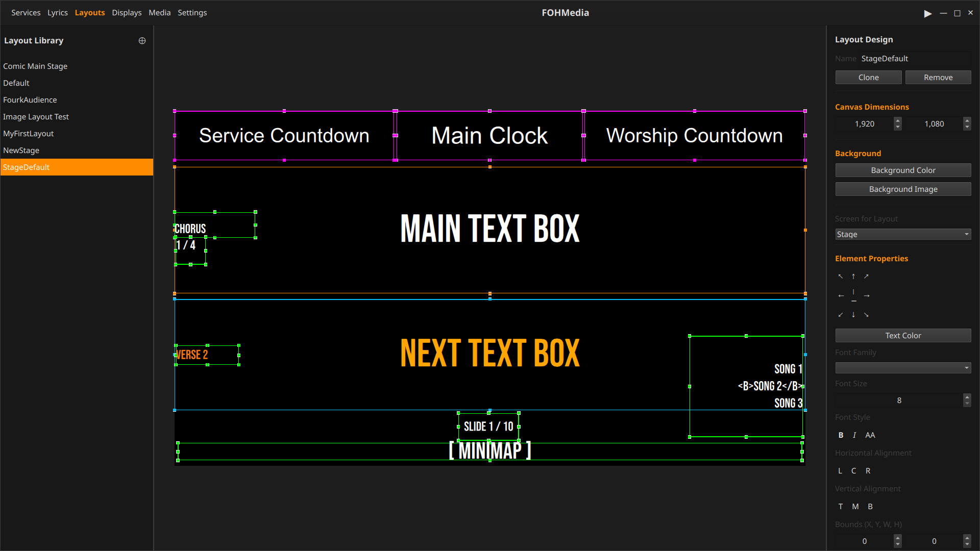Set vertical alignment to middle (M)
This screenshot has height=551, width=980.
855,507
